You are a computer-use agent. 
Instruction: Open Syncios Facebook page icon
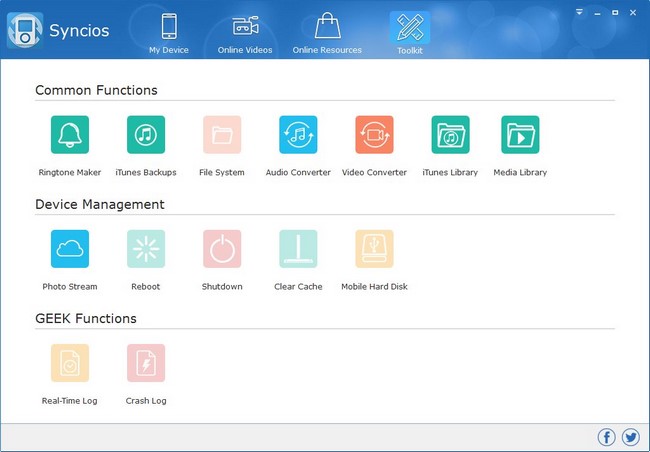(606, 437)
